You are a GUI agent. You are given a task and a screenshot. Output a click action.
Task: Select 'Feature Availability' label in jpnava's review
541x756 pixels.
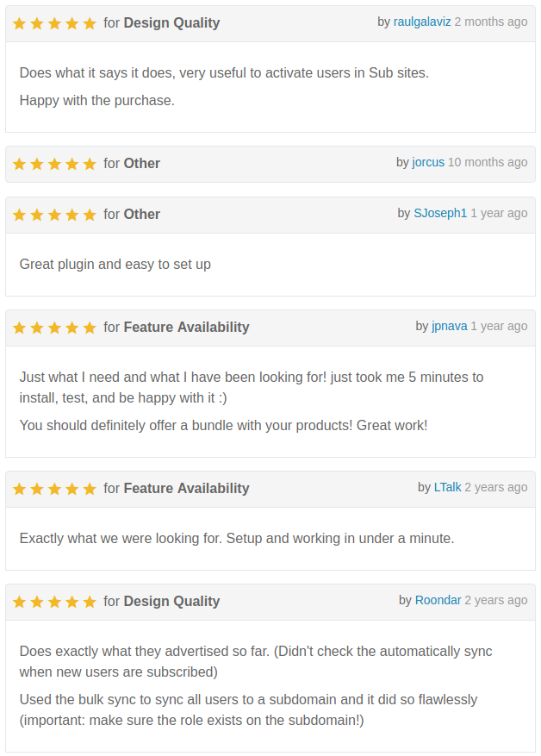[x=186, y=327]
